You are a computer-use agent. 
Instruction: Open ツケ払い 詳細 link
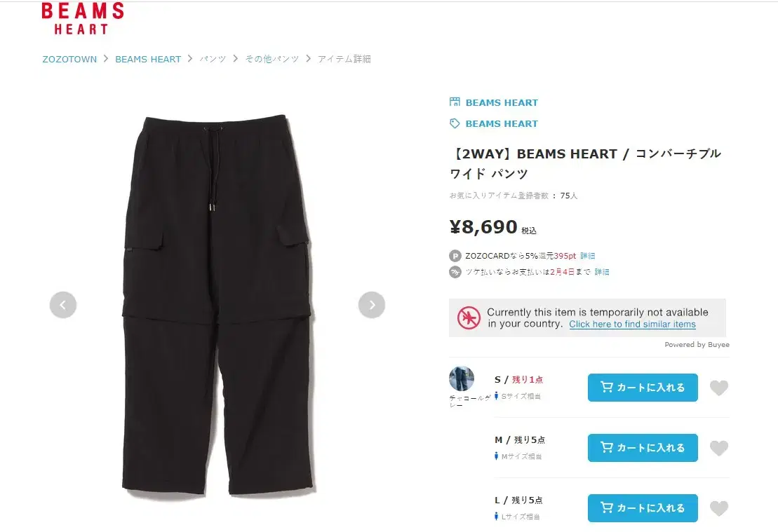pyautogui.click(x=602, y=272)
